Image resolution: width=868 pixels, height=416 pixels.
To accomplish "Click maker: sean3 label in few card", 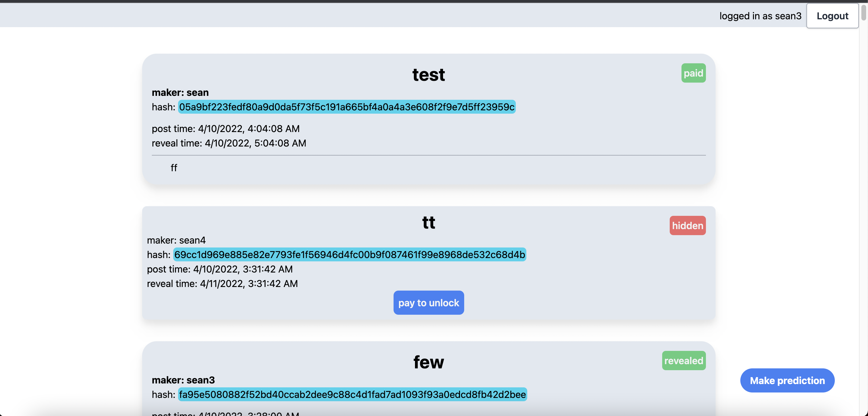I will tap(183, 380).
